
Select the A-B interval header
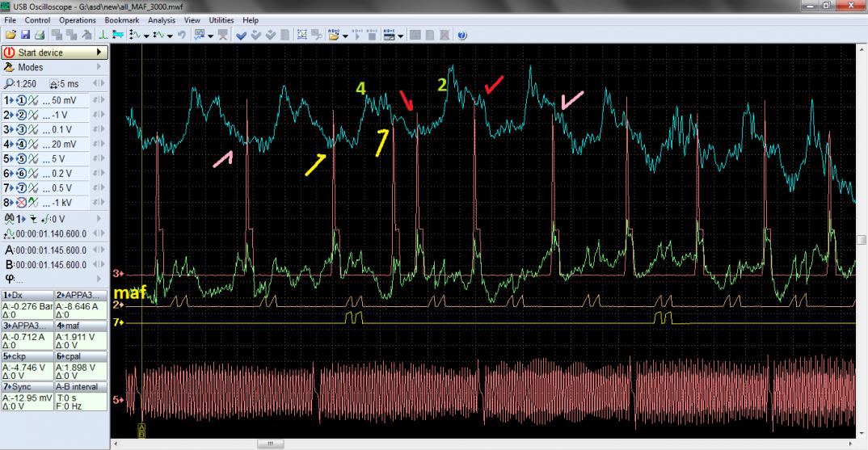coord(81,387)
